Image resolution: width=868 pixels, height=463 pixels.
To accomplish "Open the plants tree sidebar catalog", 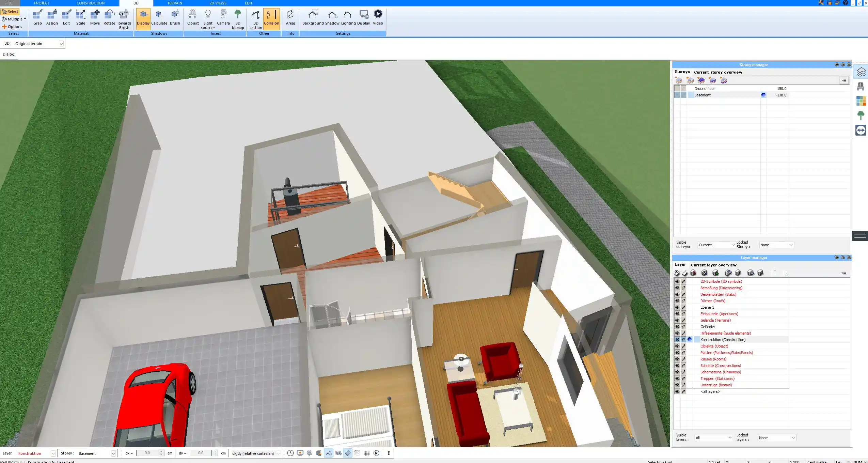I will tap(861, 115).
